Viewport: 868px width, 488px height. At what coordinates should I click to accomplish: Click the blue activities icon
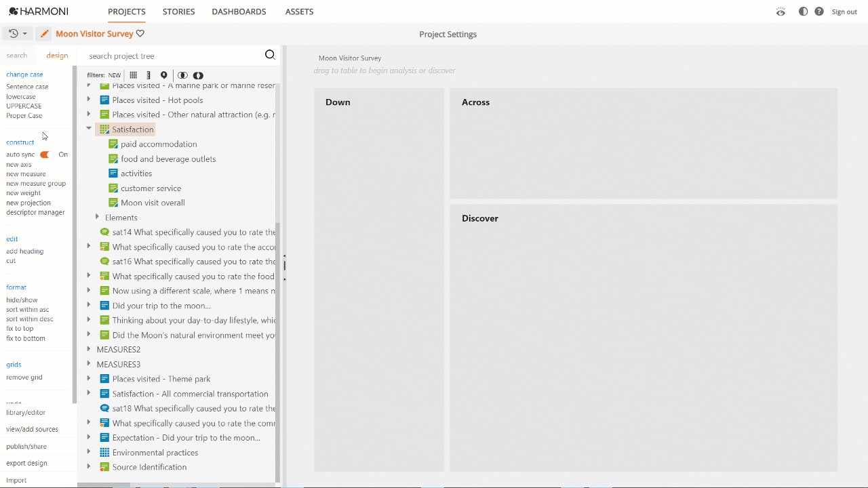(x=114, y=174)
